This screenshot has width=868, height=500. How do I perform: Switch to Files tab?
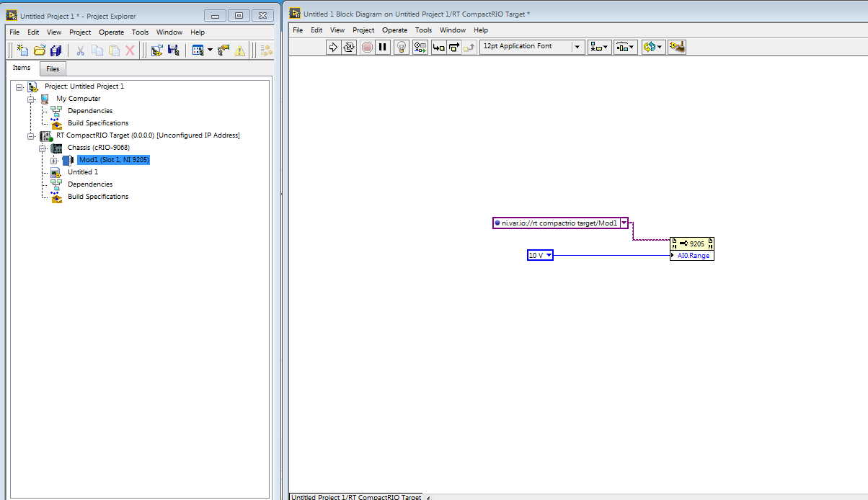[x=53, y=68]
